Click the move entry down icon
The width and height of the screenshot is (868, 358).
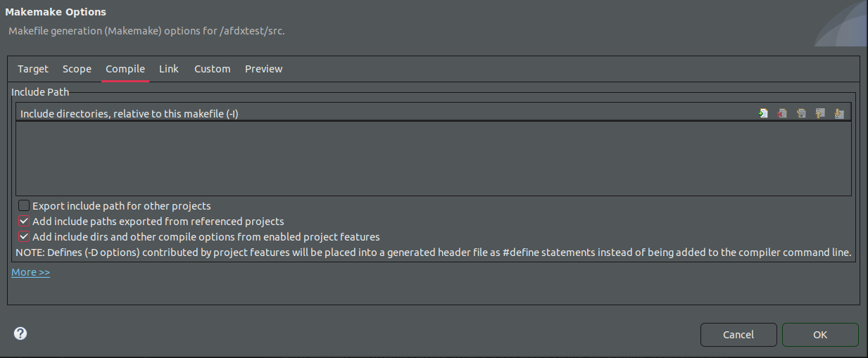(839, 113)
